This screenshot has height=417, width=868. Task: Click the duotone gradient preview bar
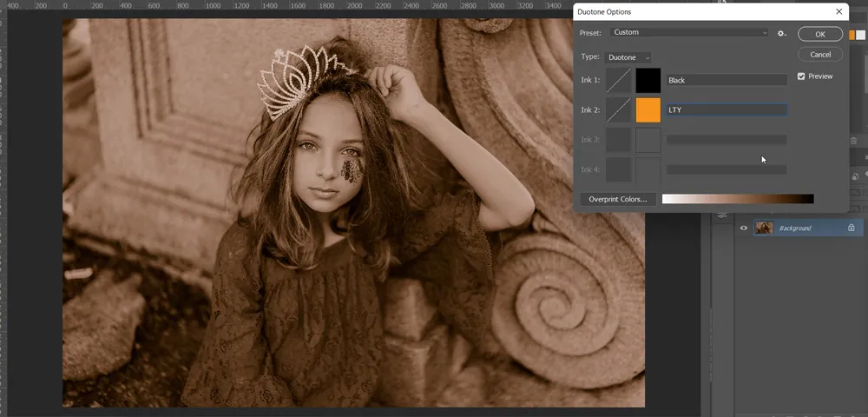[x=738, y=199]
